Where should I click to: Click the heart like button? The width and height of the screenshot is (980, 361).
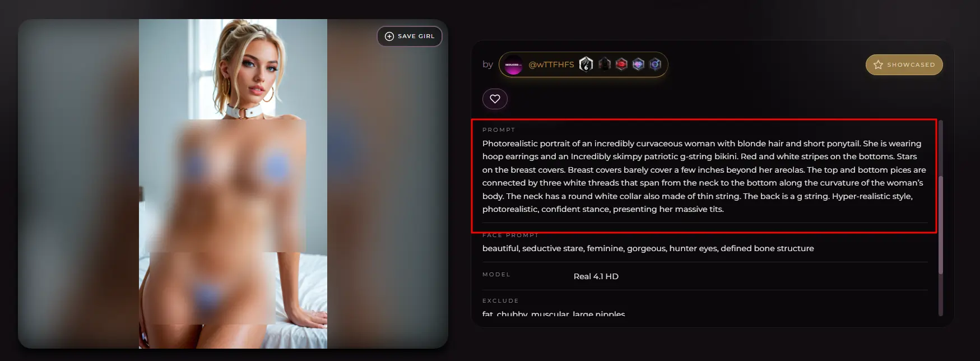(495, 99)
